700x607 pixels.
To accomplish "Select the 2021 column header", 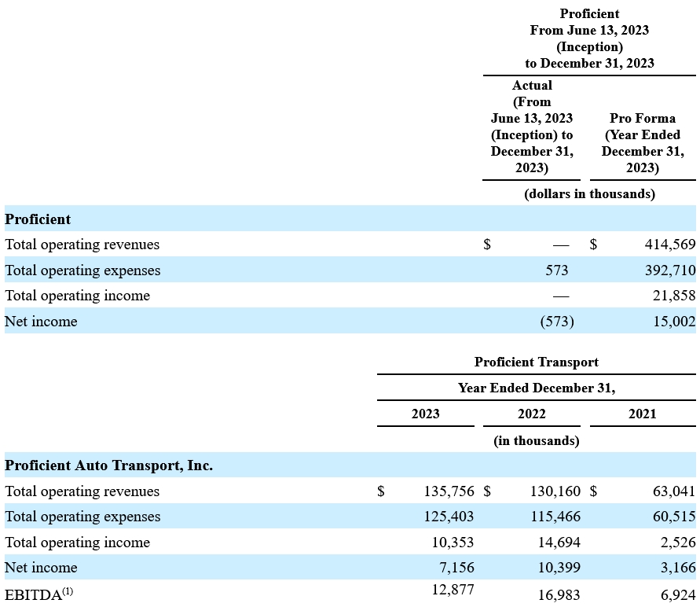I will [643, 414].
